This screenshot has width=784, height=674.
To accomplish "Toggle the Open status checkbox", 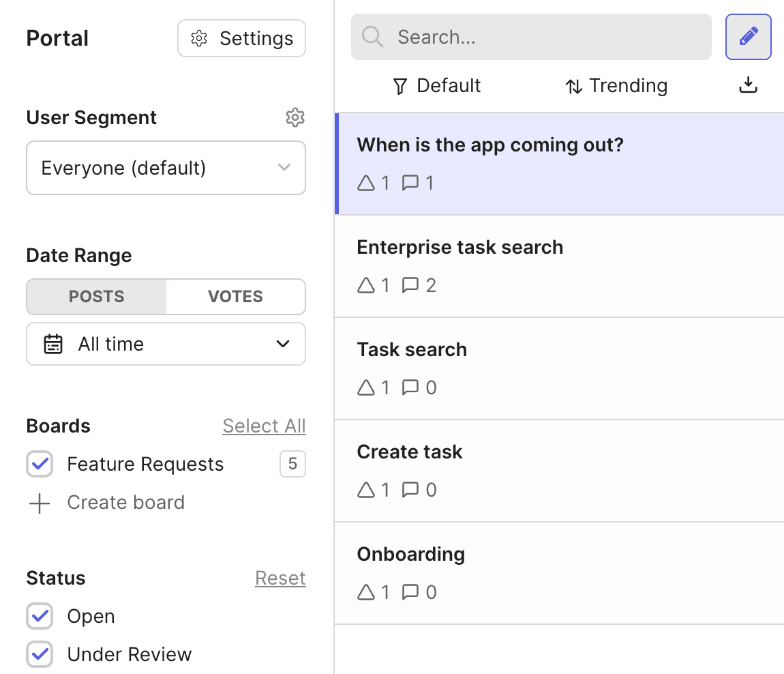I will pyautogui.click(x=40, y=617).
